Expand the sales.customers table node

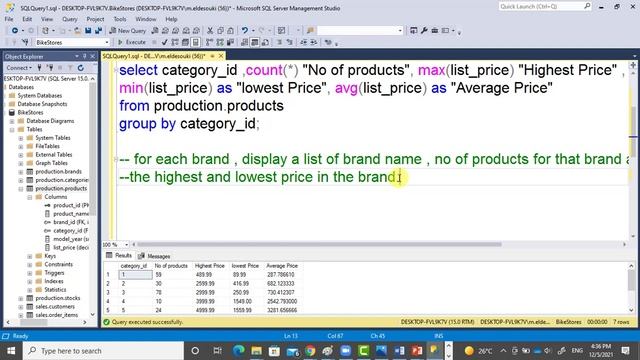coord(21,307)
